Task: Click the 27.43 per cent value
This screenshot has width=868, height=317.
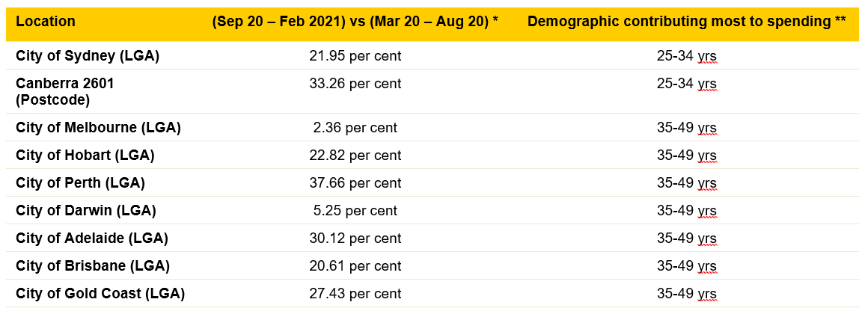Action: coord(355,294)
